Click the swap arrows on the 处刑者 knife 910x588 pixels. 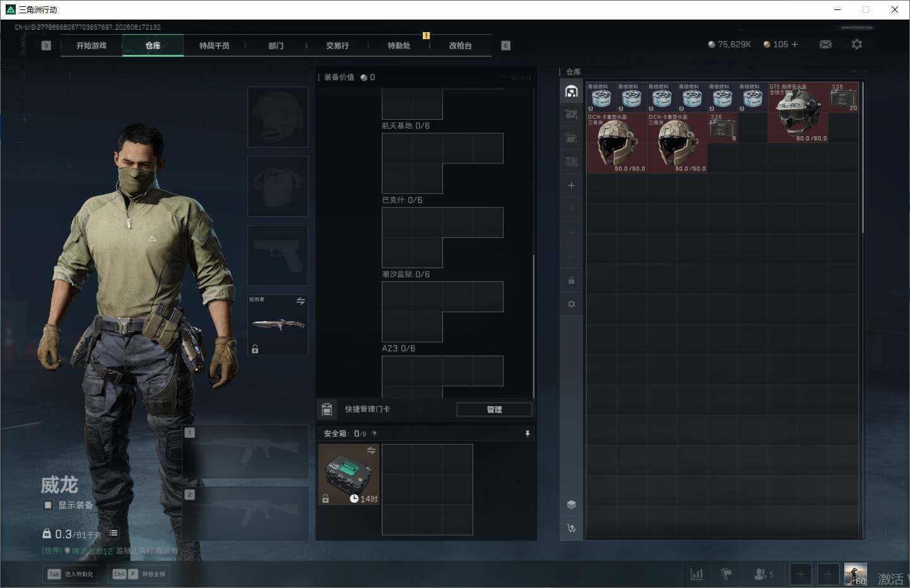[301, 301]
